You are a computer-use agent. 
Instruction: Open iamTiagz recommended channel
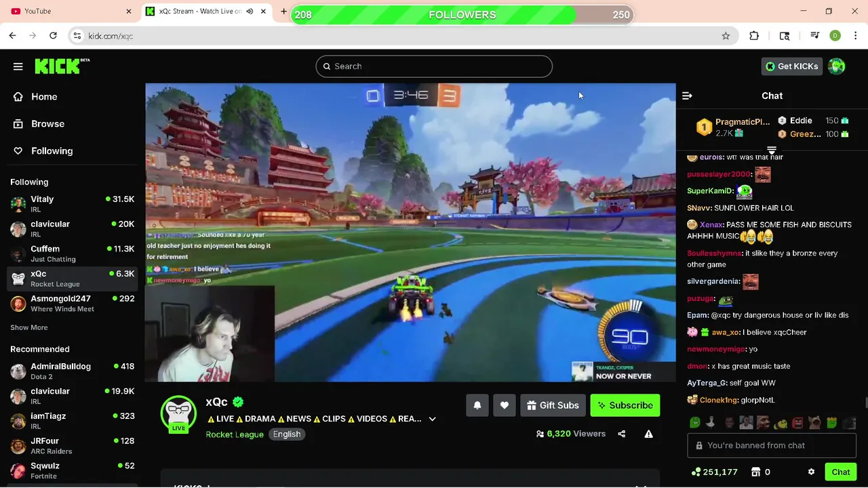[73, 420]
